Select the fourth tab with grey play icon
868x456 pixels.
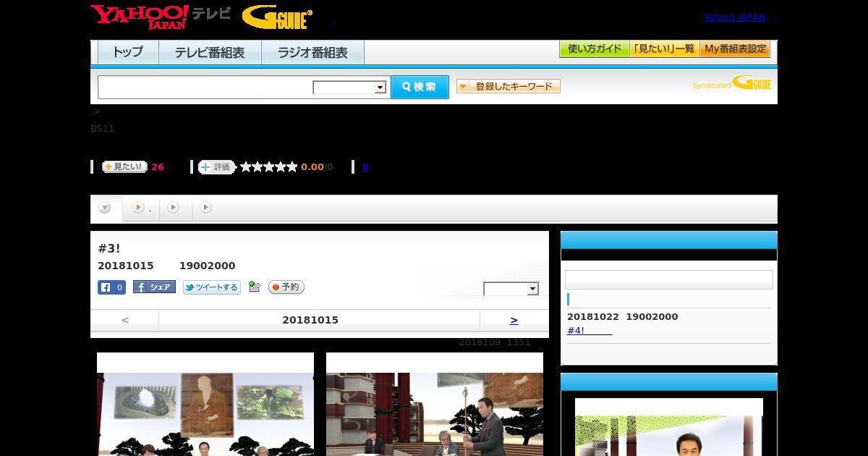click(x=206, y=208)
